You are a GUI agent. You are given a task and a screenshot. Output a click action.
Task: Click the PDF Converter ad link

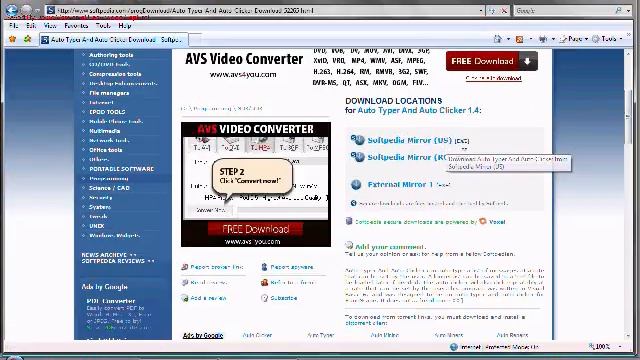tap(111, 301)
